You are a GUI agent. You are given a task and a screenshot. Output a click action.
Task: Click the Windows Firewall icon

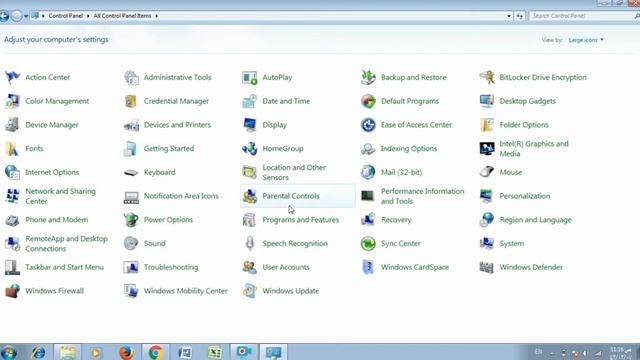click(12, 291)
